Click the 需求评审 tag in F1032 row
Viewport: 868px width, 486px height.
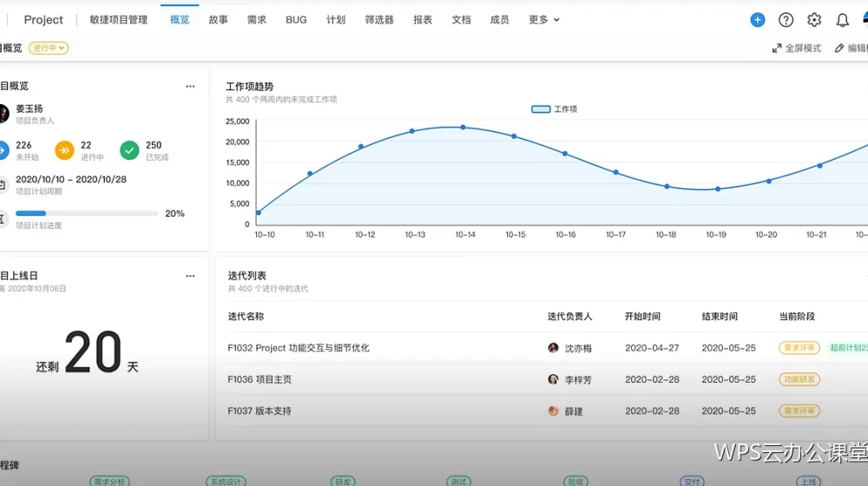799,348
